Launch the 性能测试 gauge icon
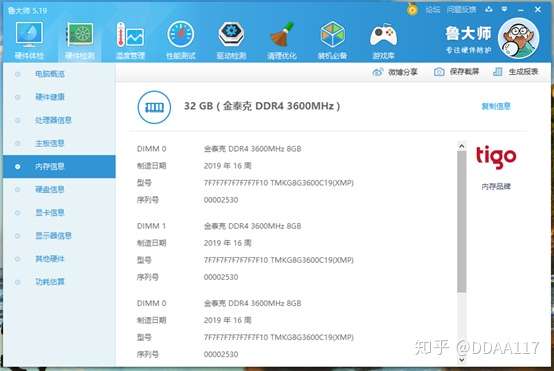 [181, 35]
